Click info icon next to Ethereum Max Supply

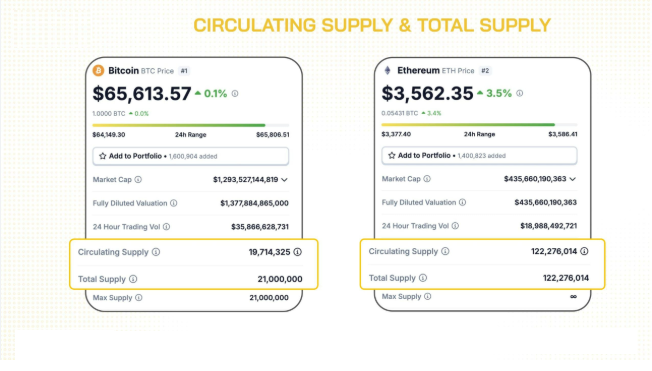click(427, 297)
